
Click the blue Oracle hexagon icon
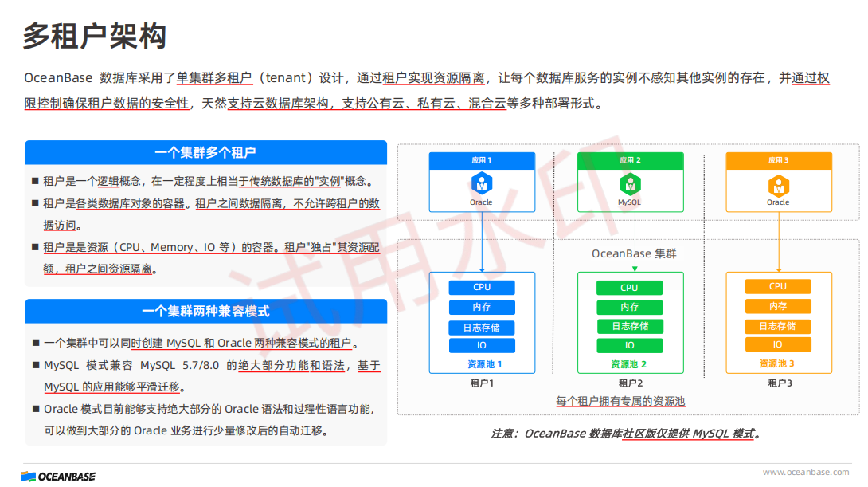tap(481, 184)
